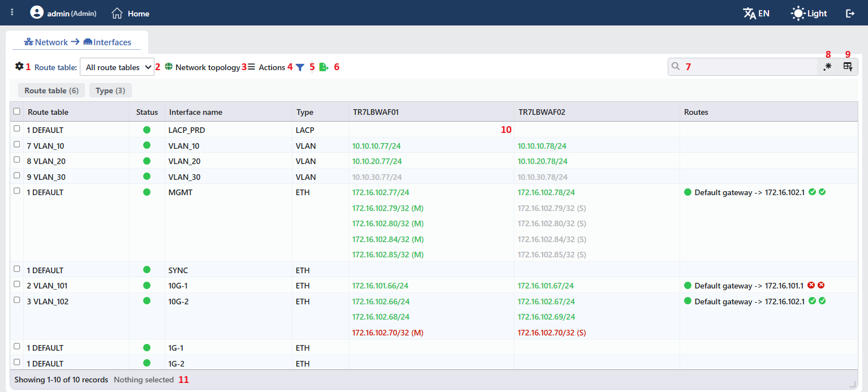Image resolution: width=868 pixels, height=392 pixels.
Task: Open the column selector table icon
Action: point(848,67)
